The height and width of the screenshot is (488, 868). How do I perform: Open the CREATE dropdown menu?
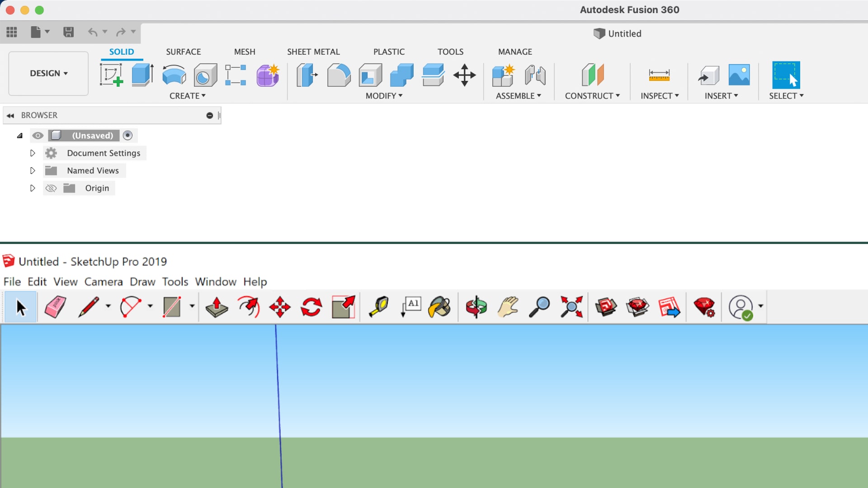(188, 96)
